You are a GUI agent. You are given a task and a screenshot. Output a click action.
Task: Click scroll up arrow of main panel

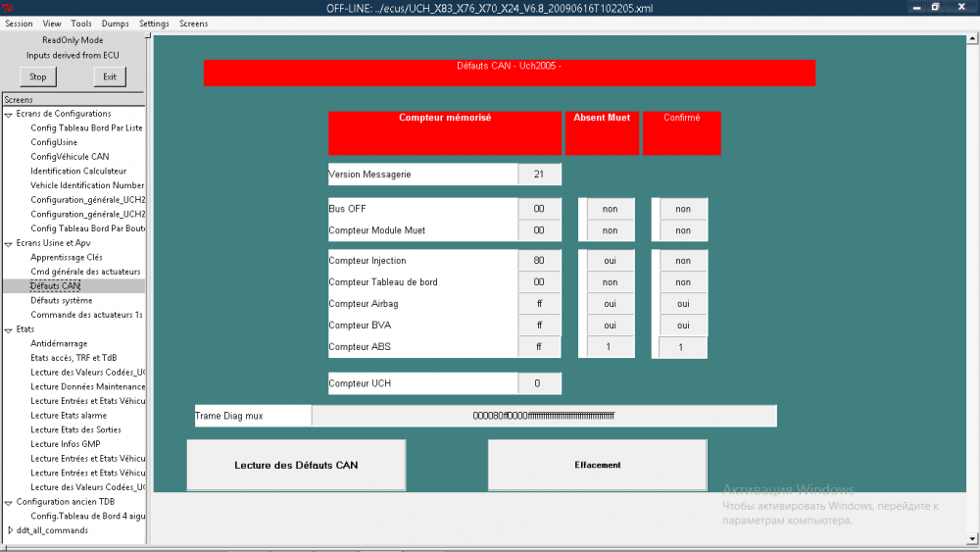click(972, 39)
